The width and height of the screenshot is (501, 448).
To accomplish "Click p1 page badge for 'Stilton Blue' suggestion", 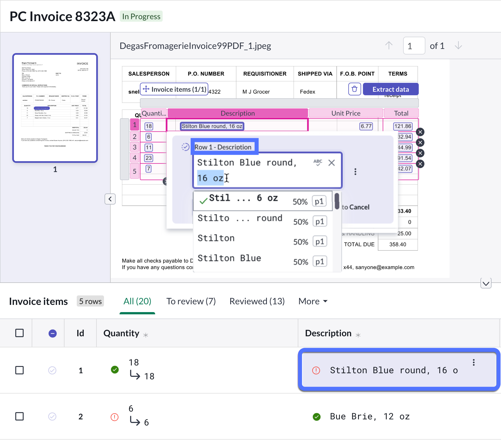I will (x=320, y=262).
